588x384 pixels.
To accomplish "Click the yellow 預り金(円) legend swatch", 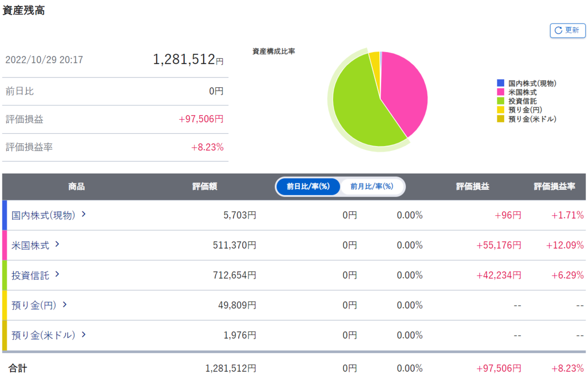I will (500, 110).
